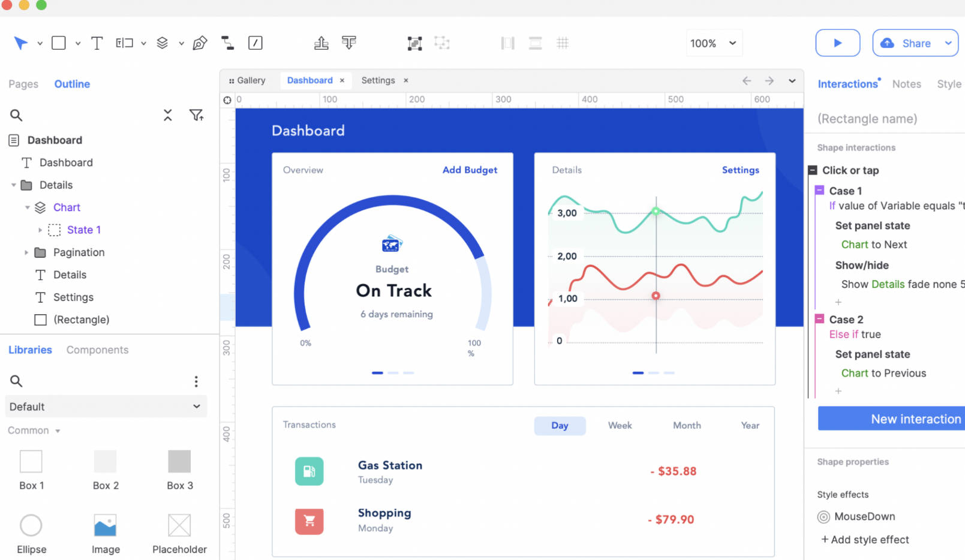Image resolution: width=965 pixels, height=560 pixels.
Task: Open the Settings page tab
Action: pyautogui.click(x=378, y=80)
